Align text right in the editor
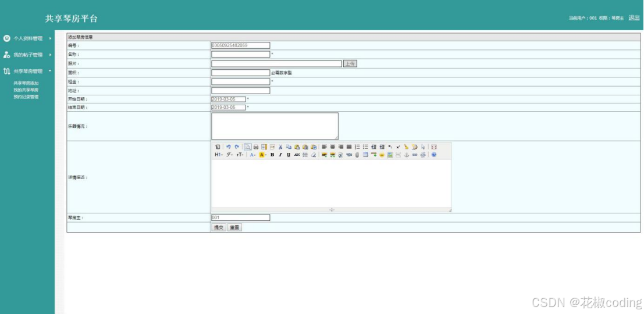The height and width of the screenshot is (314, 644). coord(341,147)
